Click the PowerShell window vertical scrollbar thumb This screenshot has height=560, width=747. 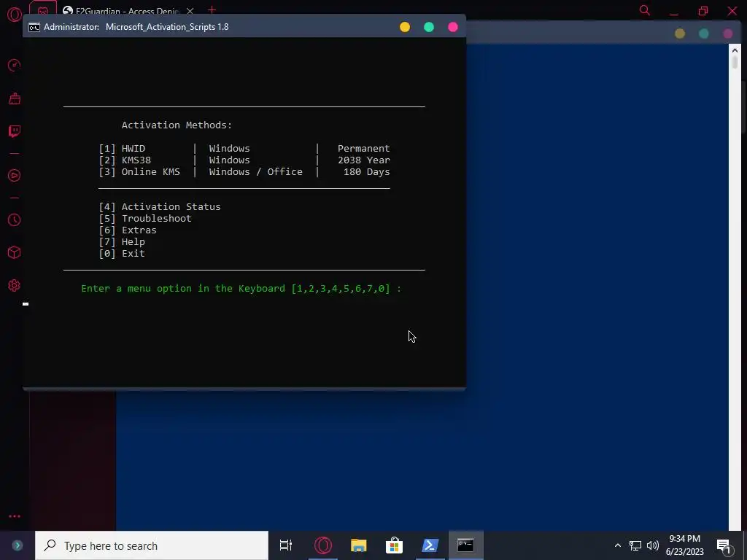[735, 63]
